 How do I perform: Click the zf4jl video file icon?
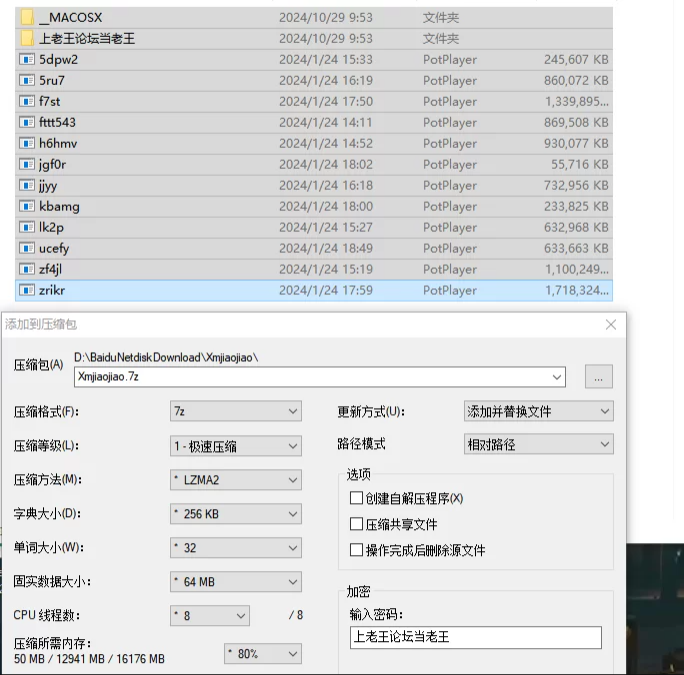27,269
